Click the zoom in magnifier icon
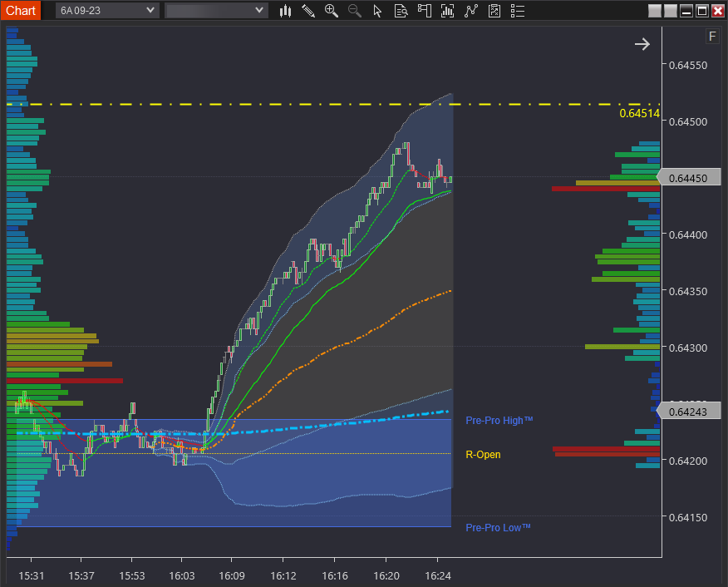The height and width of the screenshot is (587, 728). (x=332, y=11)
